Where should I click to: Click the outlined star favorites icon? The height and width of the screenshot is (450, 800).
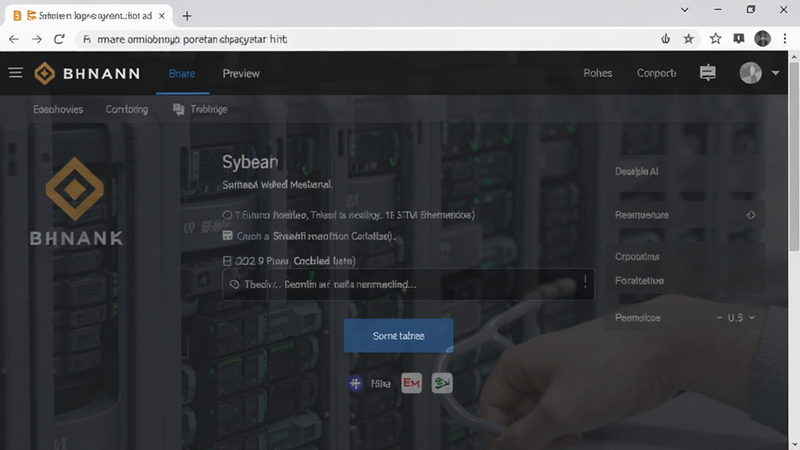coord(715,39)
